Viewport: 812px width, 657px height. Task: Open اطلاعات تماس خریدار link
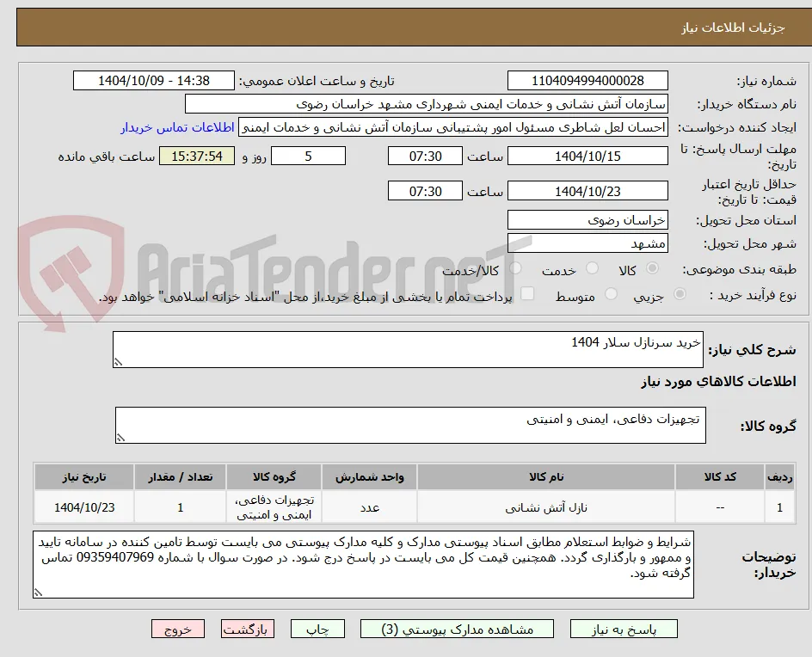177,127
